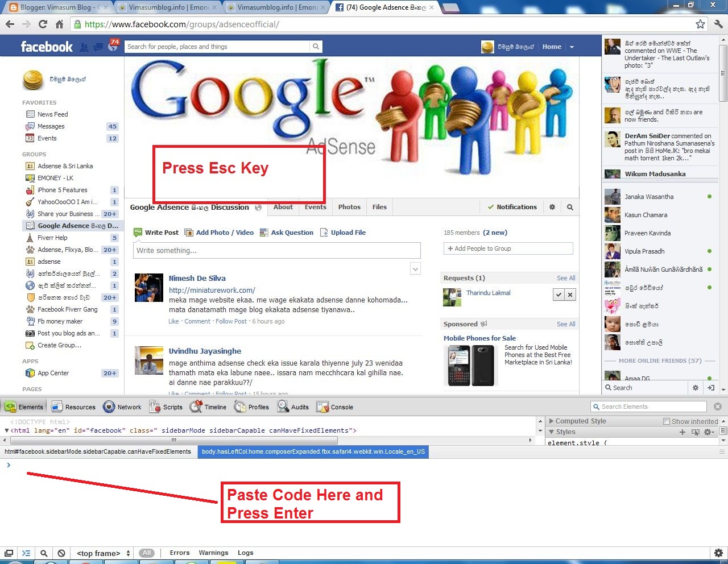728x564 pixels.
Task: Search within group magnifier icon
Action: pos(570,207)
